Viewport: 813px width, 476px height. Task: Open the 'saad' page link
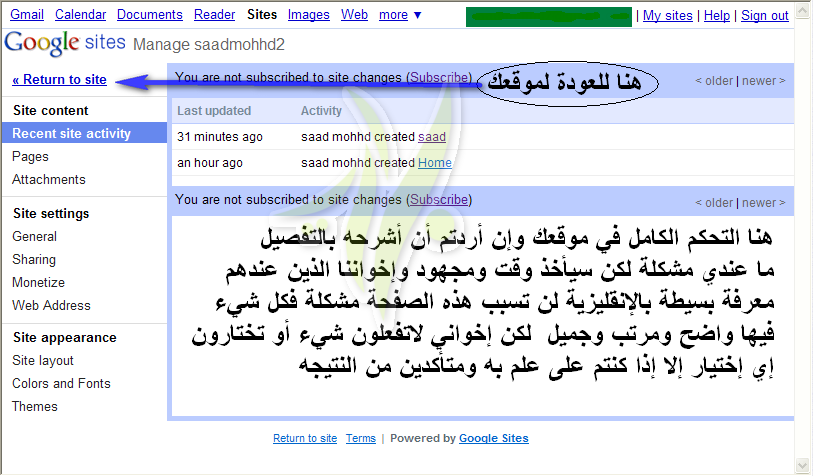click(432, 137)
